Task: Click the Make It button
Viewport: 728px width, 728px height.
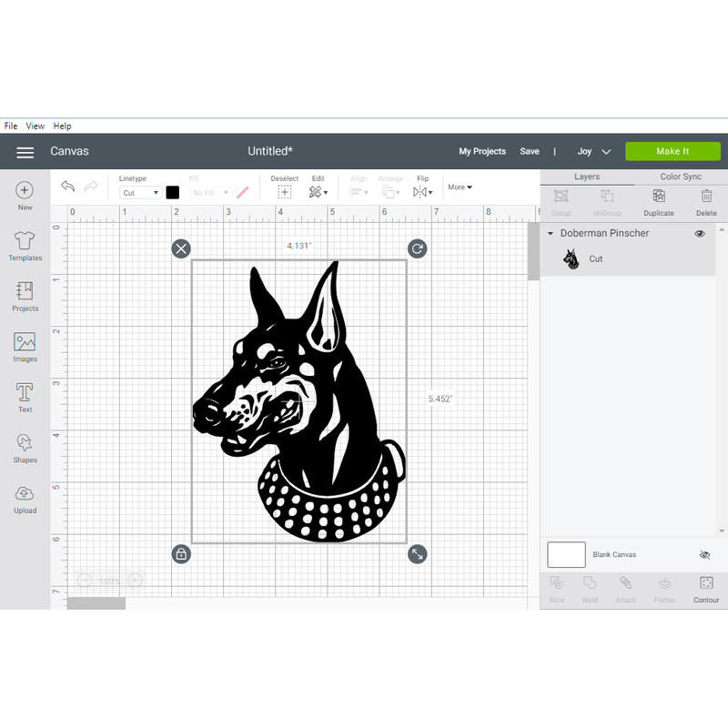Action: [x=672, y=151]
